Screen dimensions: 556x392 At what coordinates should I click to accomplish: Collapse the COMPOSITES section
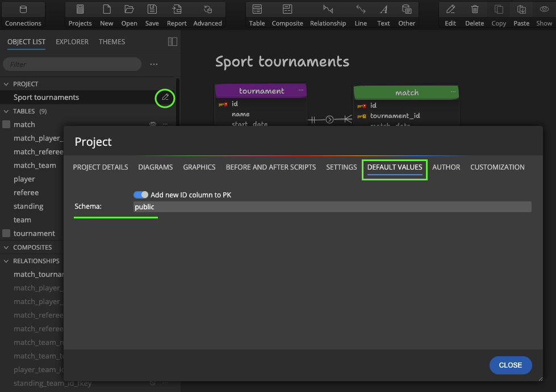(6, 247)
